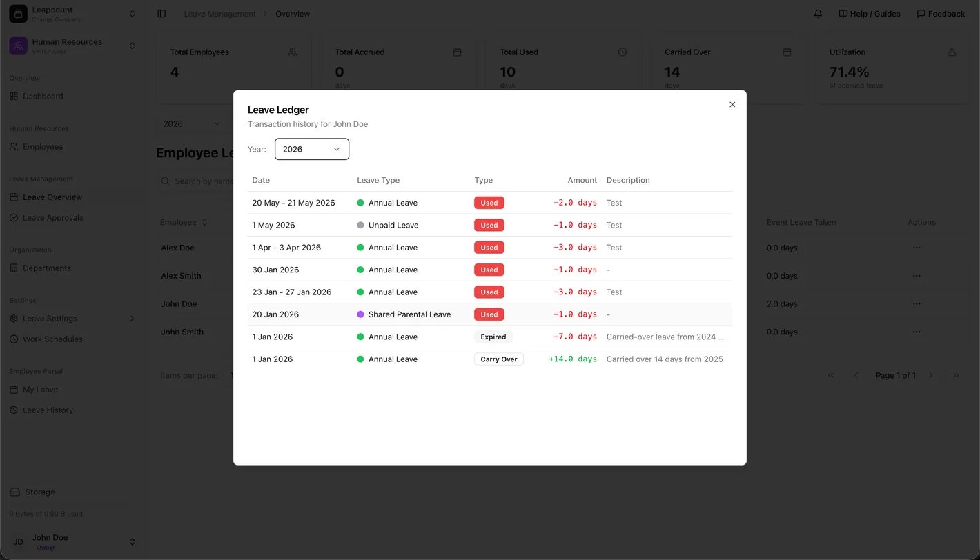Click the Total Used clock icon
The image size is (980, 560).
tap(623, 52)
